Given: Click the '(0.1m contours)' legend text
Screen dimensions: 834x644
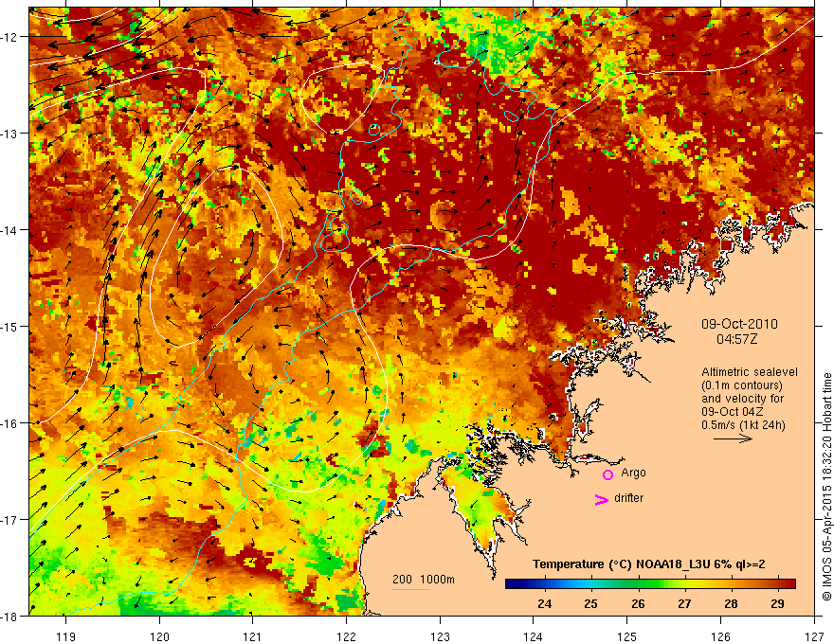Looking at the screenshot, I should [742, 385].
